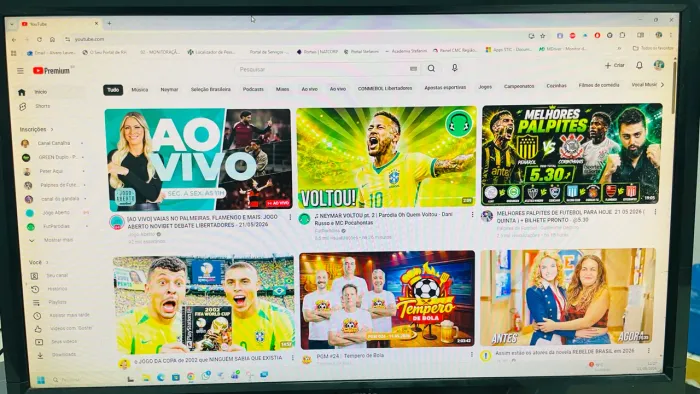Select the Música filter chip

tap(139, 90)
